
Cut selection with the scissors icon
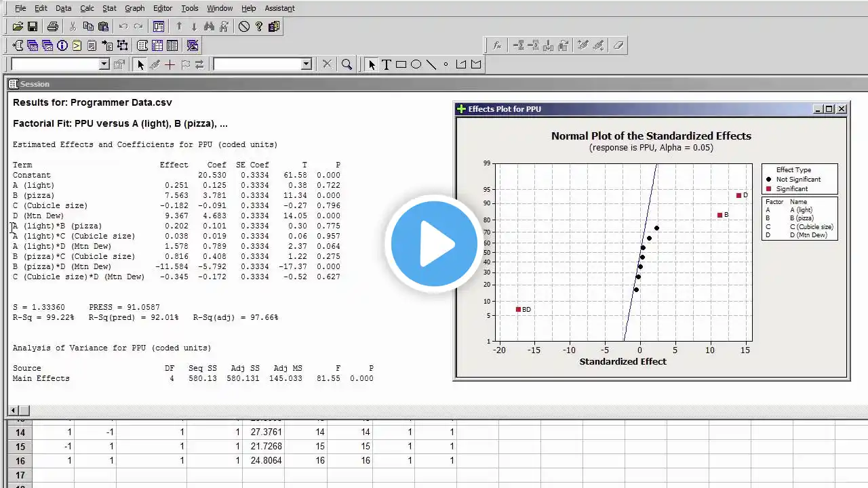[x=73, y=26]
